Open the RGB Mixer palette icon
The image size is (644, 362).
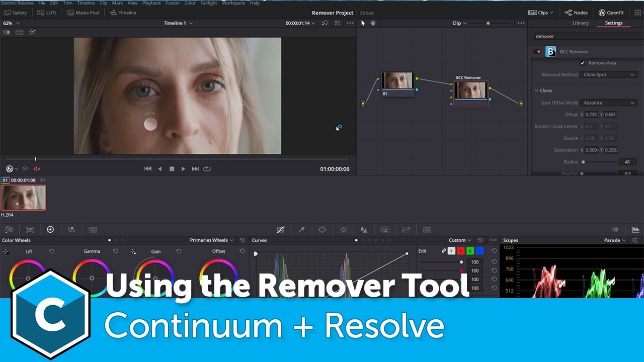71,229
